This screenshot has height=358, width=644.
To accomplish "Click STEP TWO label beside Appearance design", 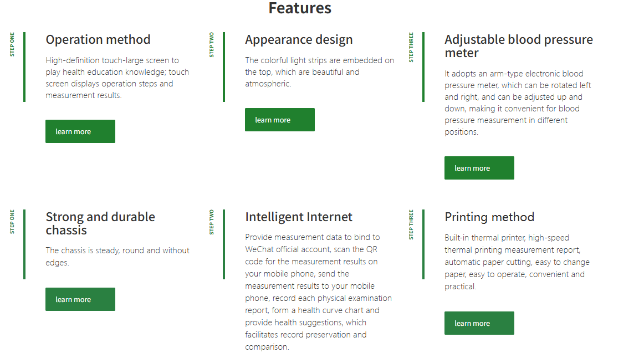I will point(212,45).
